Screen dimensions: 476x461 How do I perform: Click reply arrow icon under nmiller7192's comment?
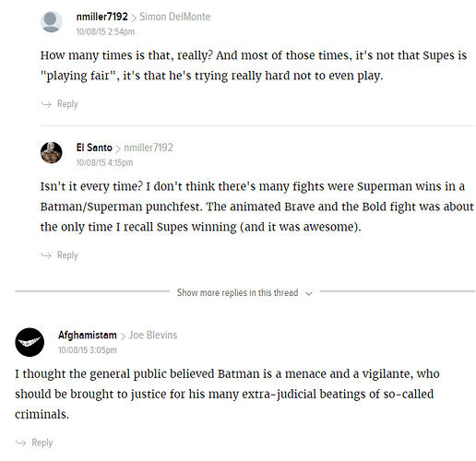click(46, 104)
